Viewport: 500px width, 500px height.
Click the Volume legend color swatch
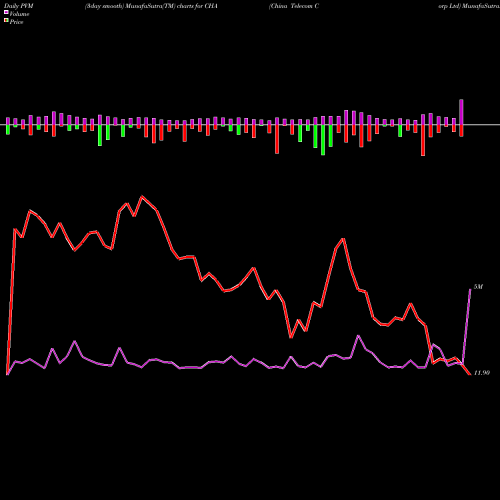click(x=6, y=13)
